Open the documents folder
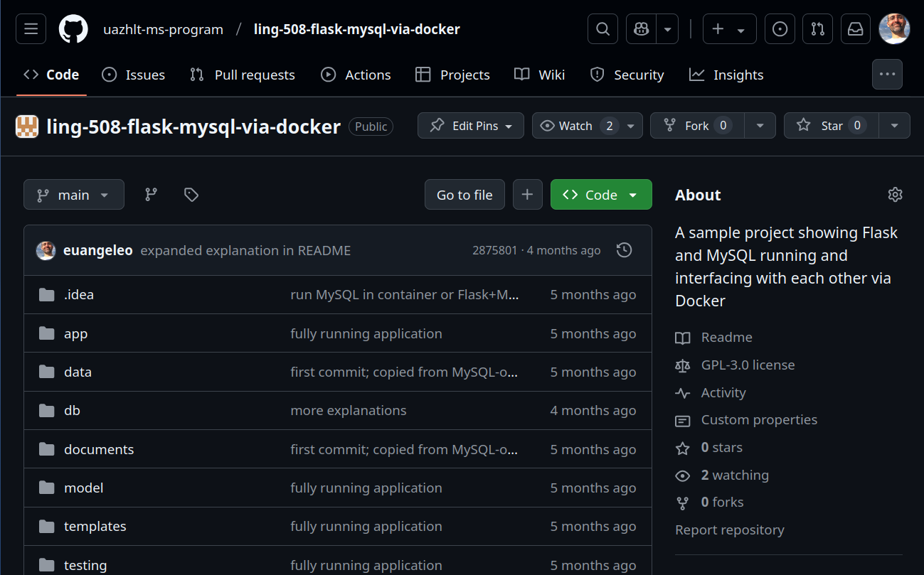The width and height of the screenshot is (924, 575). click(x=99, y=449)
